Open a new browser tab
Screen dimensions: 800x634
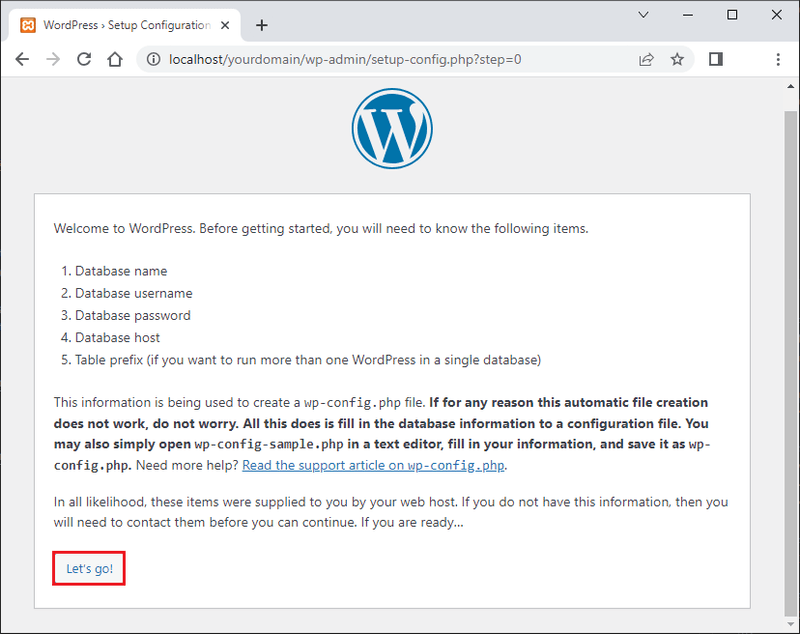coord(262,25)
